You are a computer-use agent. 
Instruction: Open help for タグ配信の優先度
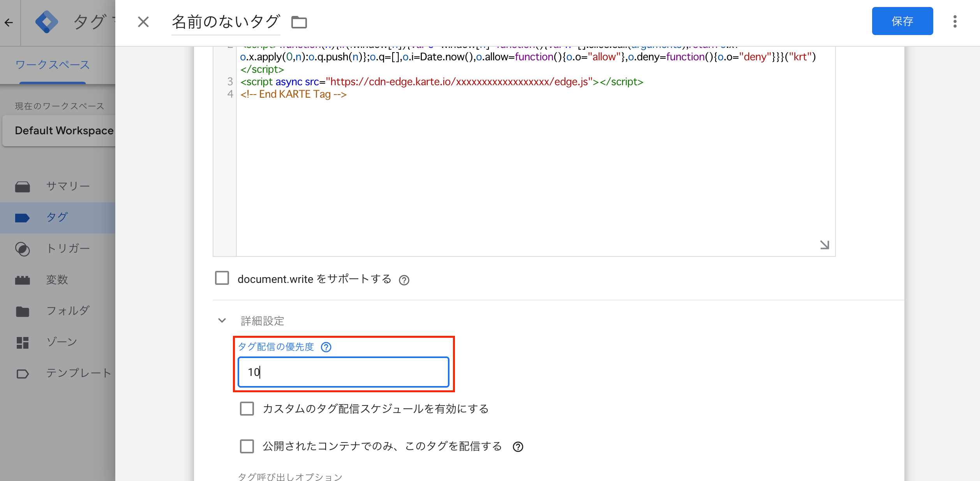326,347
